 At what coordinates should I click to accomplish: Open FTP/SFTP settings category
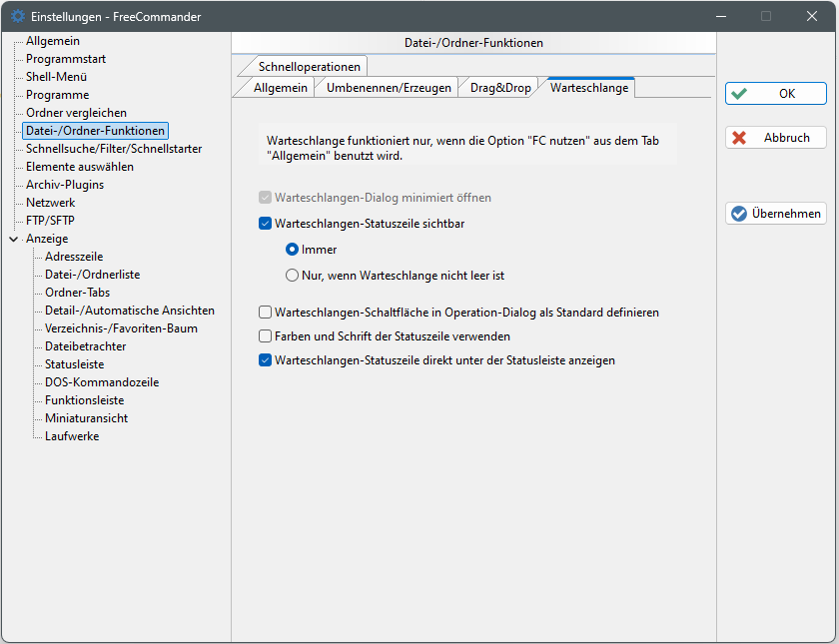click(50, 221)
